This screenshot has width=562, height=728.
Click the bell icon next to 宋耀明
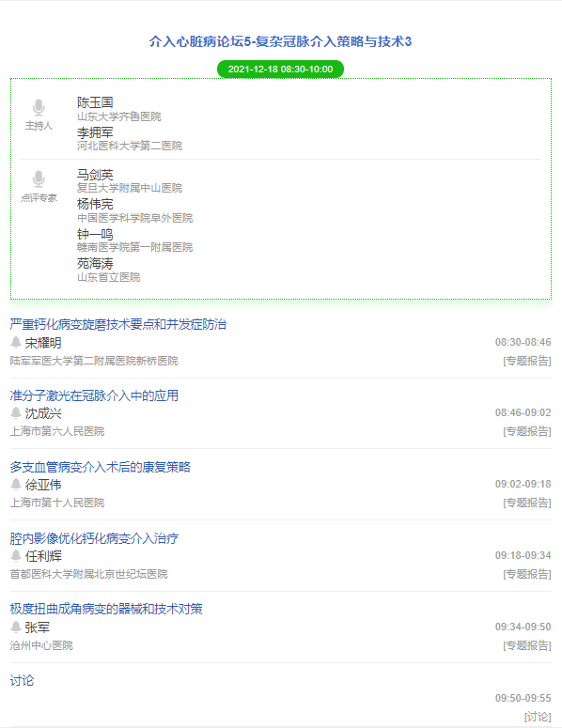coord(16,343)
